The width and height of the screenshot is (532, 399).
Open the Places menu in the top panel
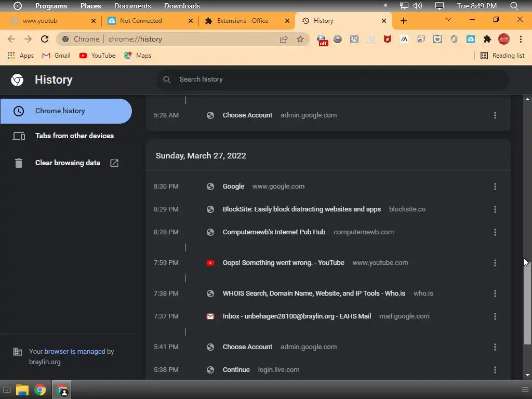(90, 6)
